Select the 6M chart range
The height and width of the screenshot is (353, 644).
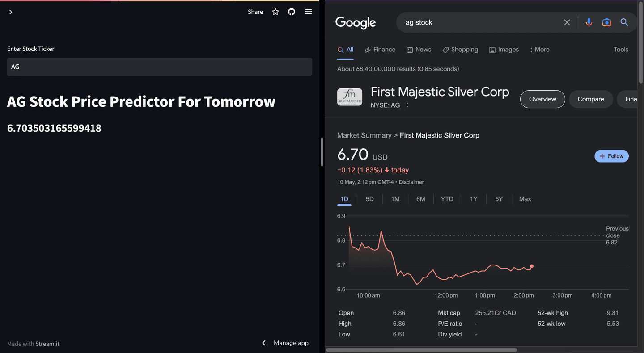[421, 199]
